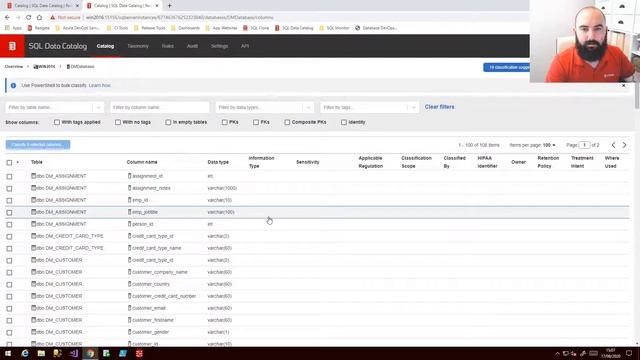Image resolution: width=640 pixels, height=360 pixels.
Task: Tick the With no tags checkbox
Action: tap(118, 122)
